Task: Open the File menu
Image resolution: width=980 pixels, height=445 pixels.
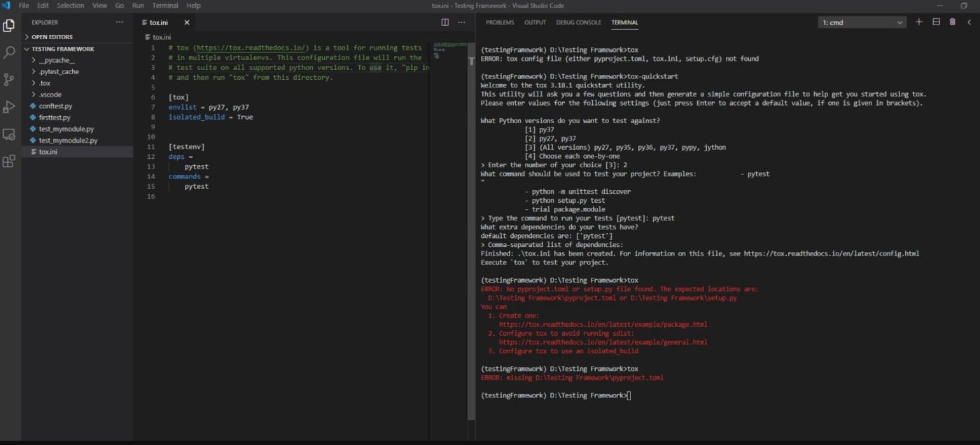Action: pos(24,5)
